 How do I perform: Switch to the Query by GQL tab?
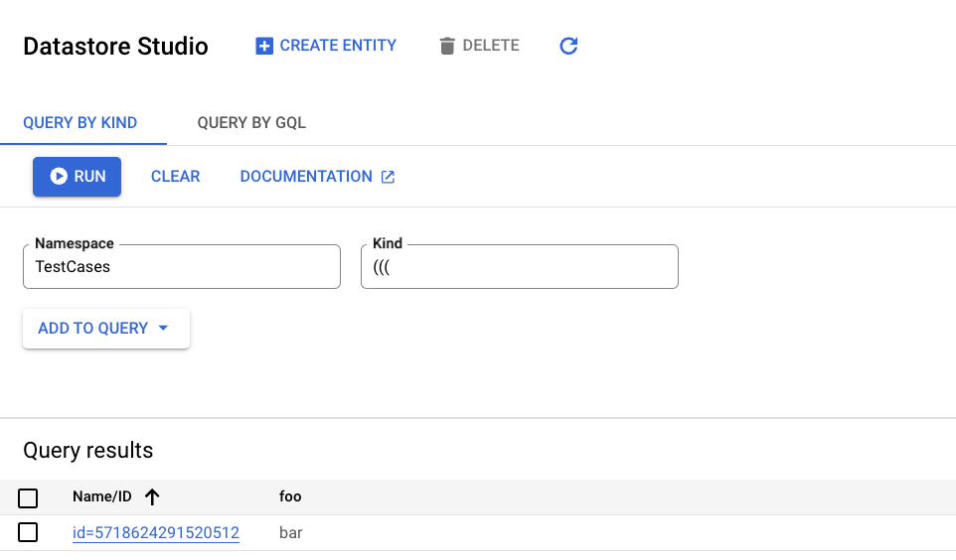pyautogui.click(x=251, y=123)
